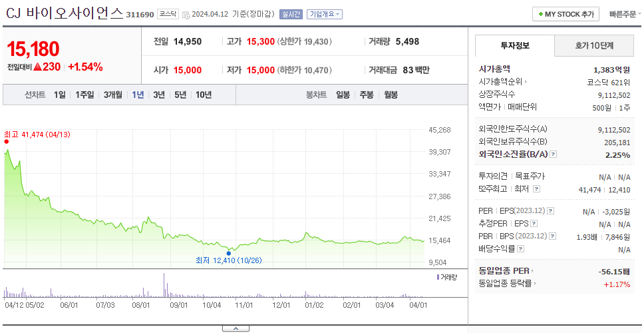Click the +1.54% change value
The image size is (644, 333).
coord(85,67)
